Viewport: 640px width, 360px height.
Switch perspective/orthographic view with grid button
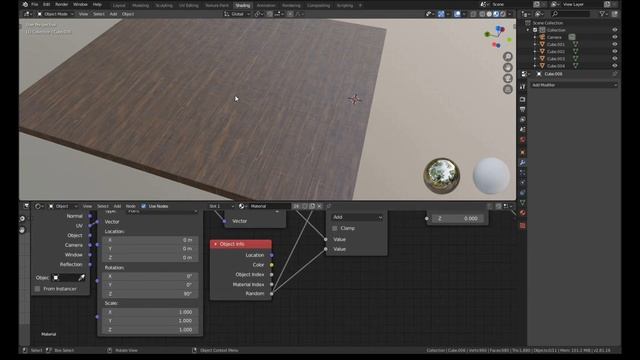point(508,89)
